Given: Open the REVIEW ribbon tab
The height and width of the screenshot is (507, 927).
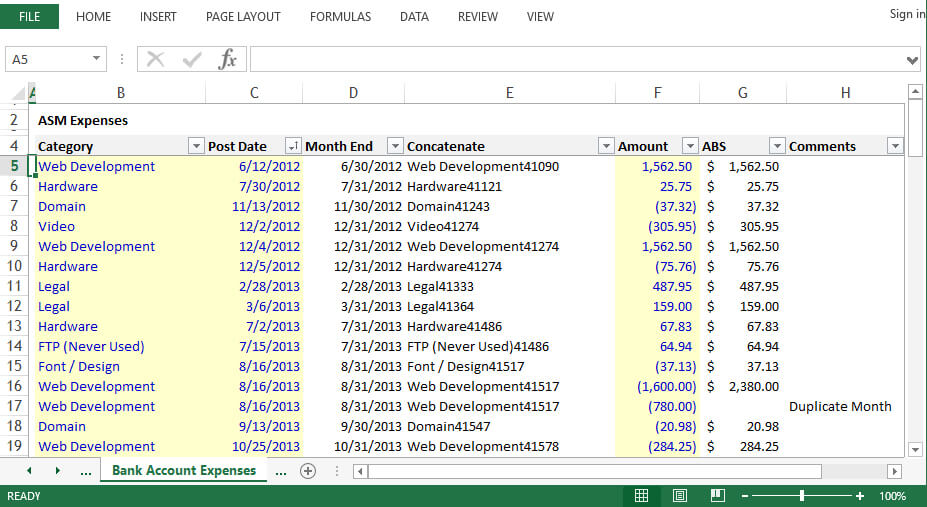Looking at the screenshot, I should pos(478,17).
